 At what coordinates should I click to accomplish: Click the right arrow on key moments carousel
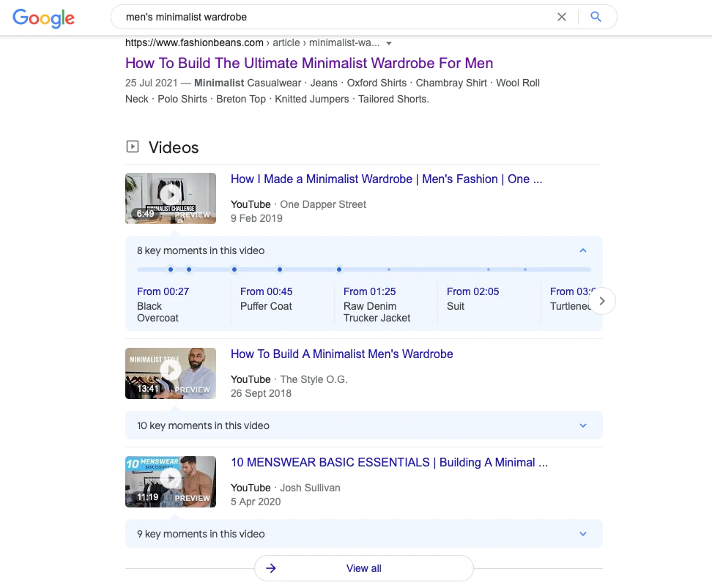coord(602,300)
